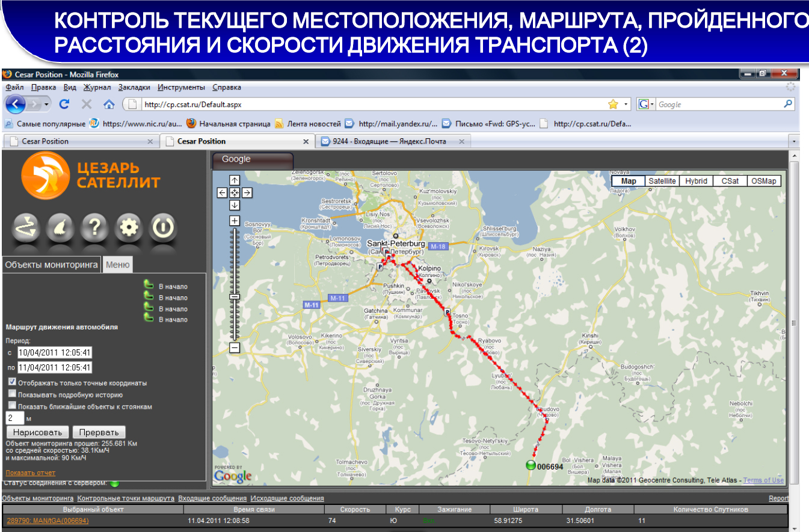This screenshot has height=532, width=809.
Task: Switch map to CSat layer
Action: point(730,181)
